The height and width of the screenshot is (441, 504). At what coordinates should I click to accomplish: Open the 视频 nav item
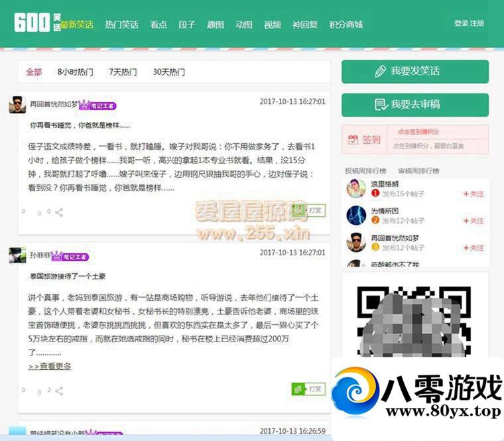[x=273, y=25]
